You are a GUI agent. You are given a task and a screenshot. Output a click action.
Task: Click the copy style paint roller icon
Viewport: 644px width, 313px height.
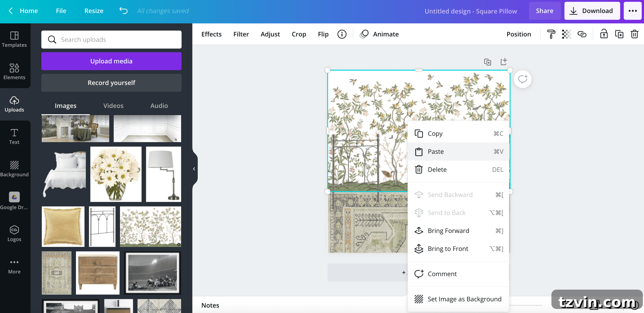(x=551, y=34)
